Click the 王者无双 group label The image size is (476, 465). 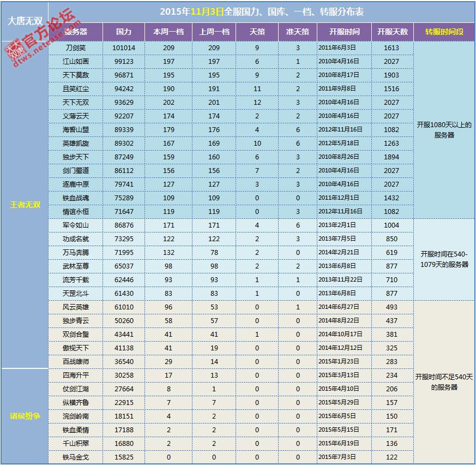pyautogui.click(x=25, y=205)
